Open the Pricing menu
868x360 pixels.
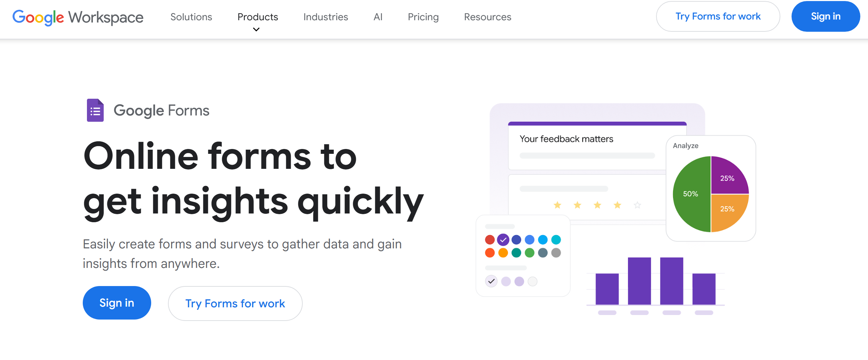423,17
